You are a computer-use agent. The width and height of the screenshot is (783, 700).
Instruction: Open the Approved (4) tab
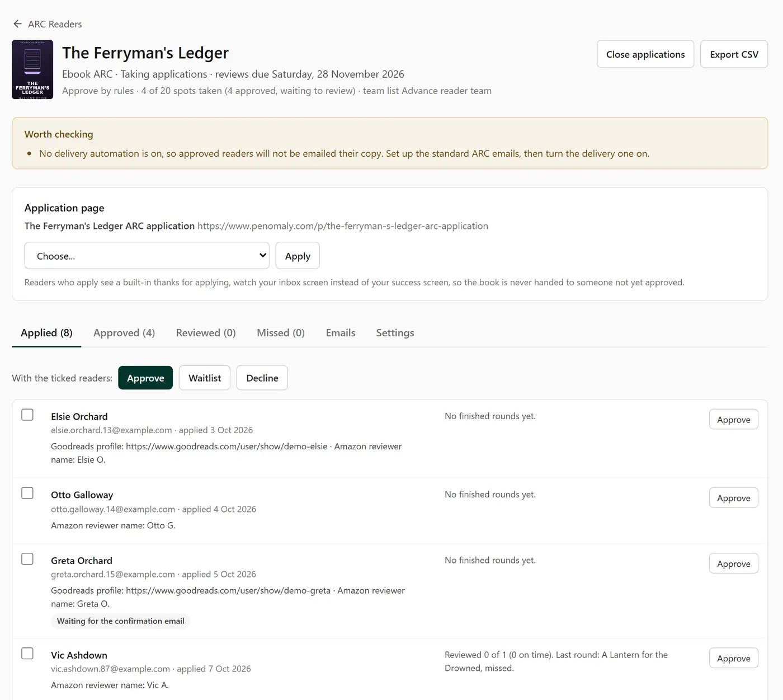point(124,333)
